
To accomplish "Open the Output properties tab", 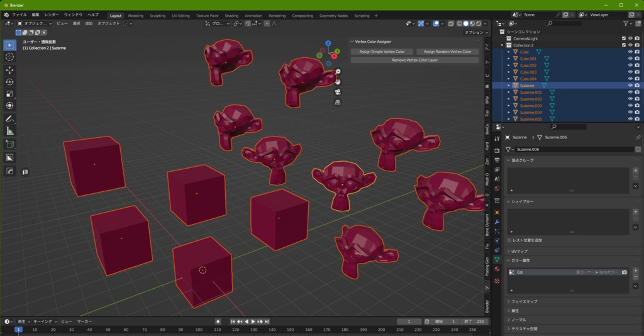I will pos(497,160).
